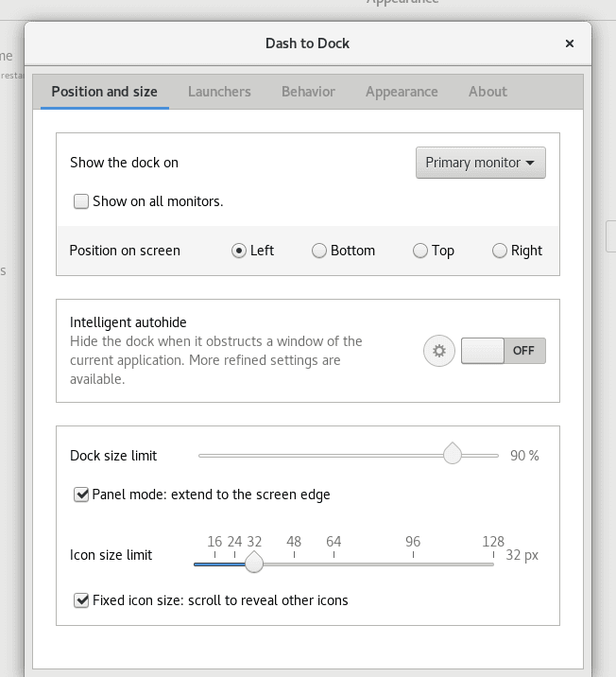616x677 pixels.
Task: Set dock position to Right
Action: [500, 251]
